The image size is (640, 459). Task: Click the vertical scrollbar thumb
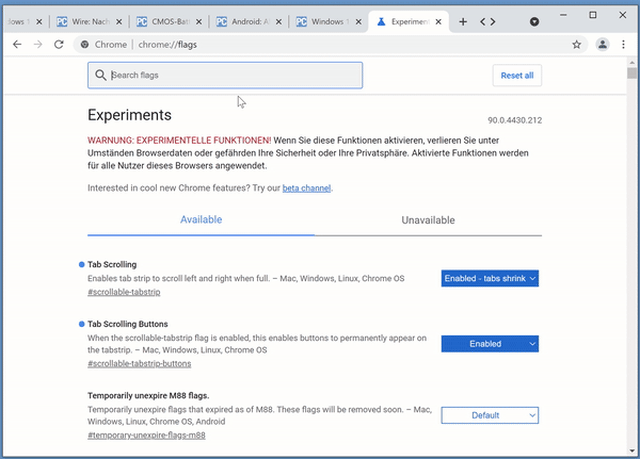click(x=632, y=73)
